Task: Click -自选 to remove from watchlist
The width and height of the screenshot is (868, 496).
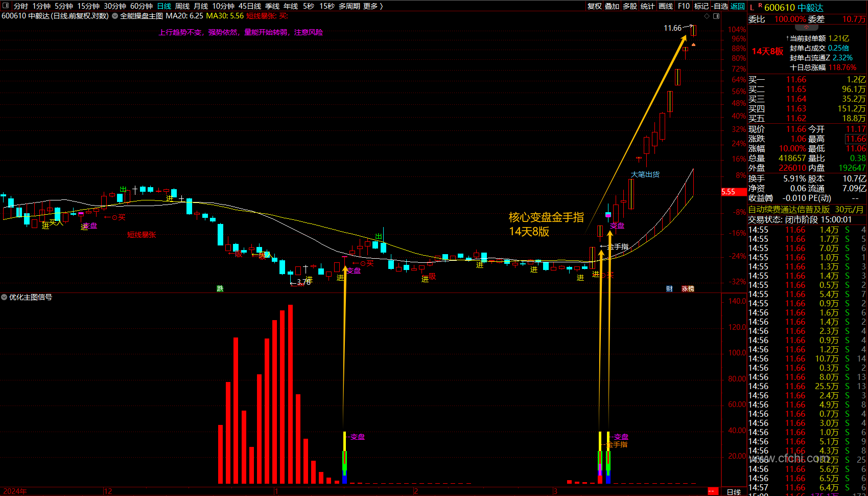Action: click(719, 6)
